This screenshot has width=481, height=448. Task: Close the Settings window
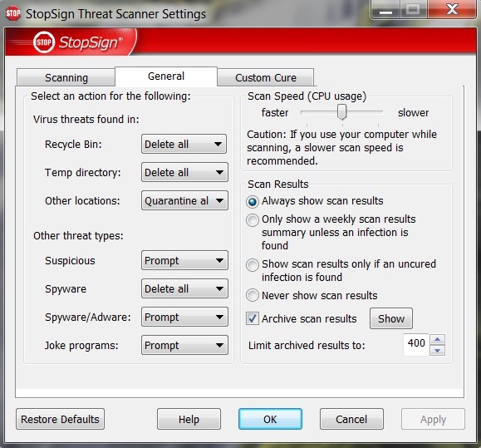(x=452, y=9)
